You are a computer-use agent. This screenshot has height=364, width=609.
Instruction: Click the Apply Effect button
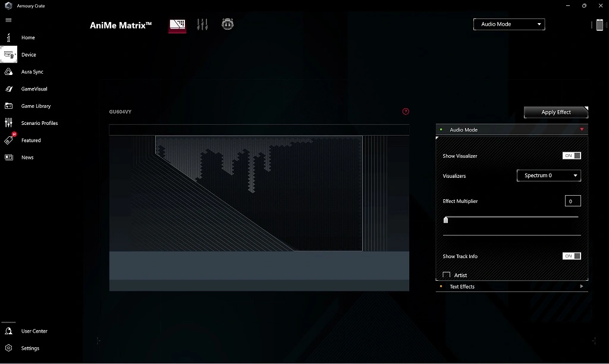click(556, 112)
